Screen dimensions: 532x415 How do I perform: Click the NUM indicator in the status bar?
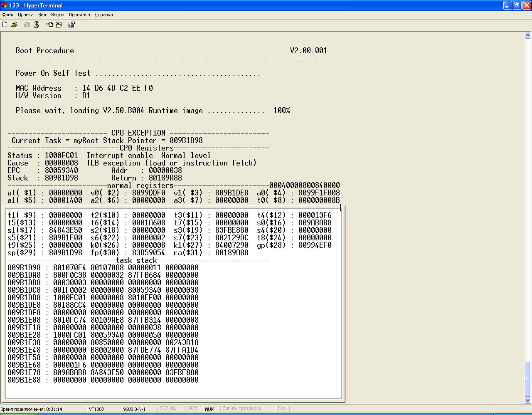click(209, 409)
